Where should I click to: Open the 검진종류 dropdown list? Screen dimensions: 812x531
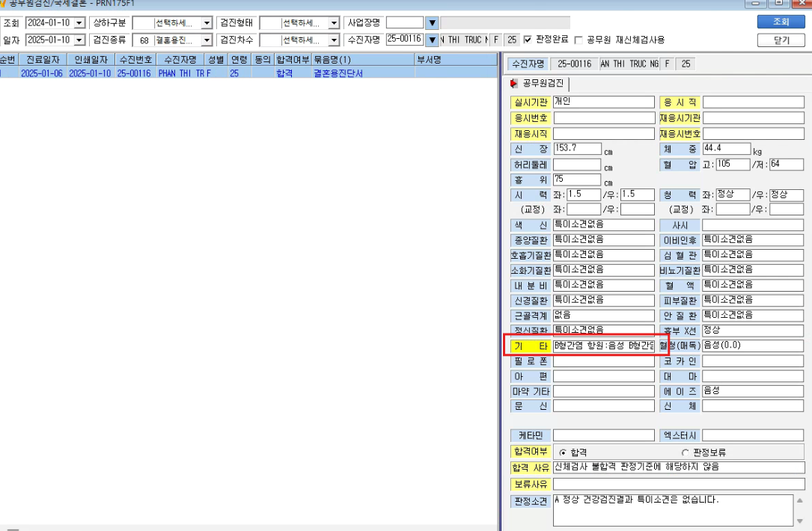click(207, 40)
